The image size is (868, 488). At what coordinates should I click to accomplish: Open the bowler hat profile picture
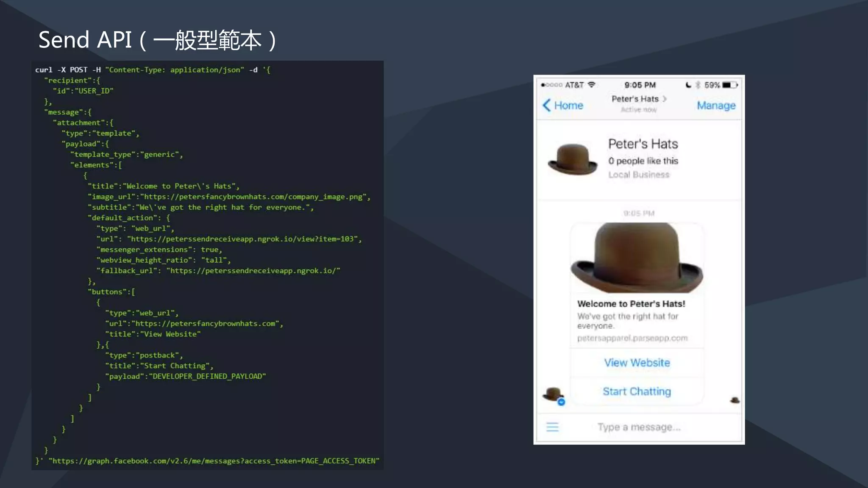[573, 159]
